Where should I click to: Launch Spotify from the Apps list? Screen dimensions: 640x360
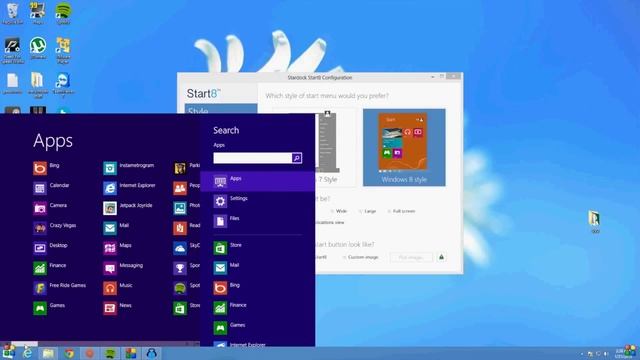point(187,288)
